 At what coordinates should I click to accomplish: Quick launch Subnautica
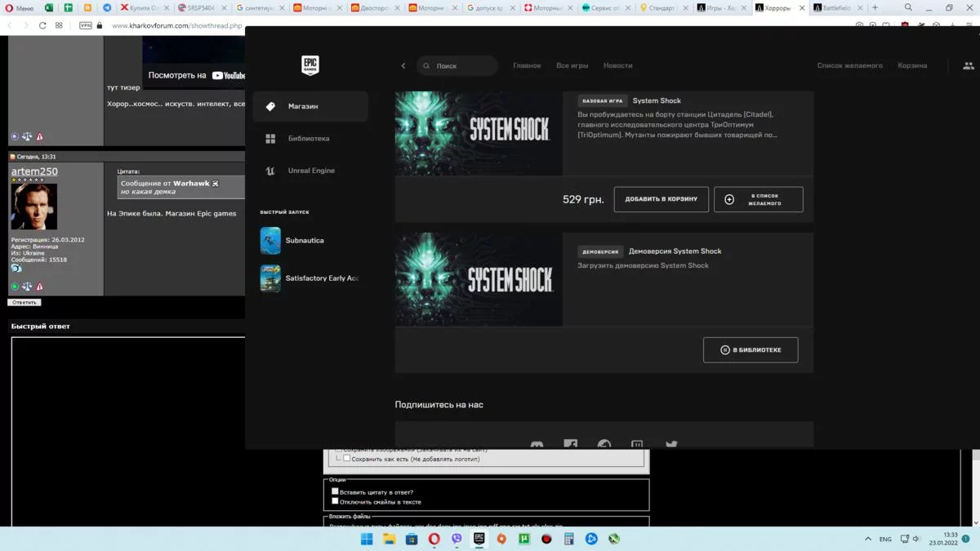[x=304, y=241]
